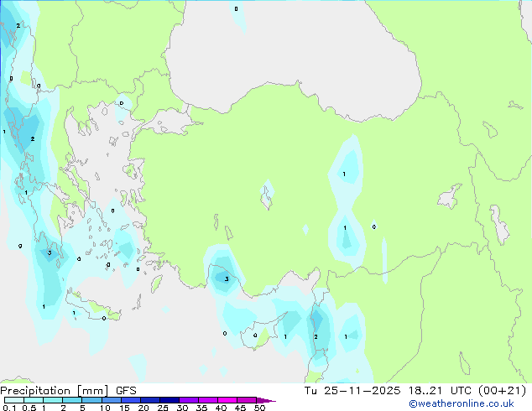
Task: Click the purple arrow above 50 mm
Action: [x=266, y=400]
